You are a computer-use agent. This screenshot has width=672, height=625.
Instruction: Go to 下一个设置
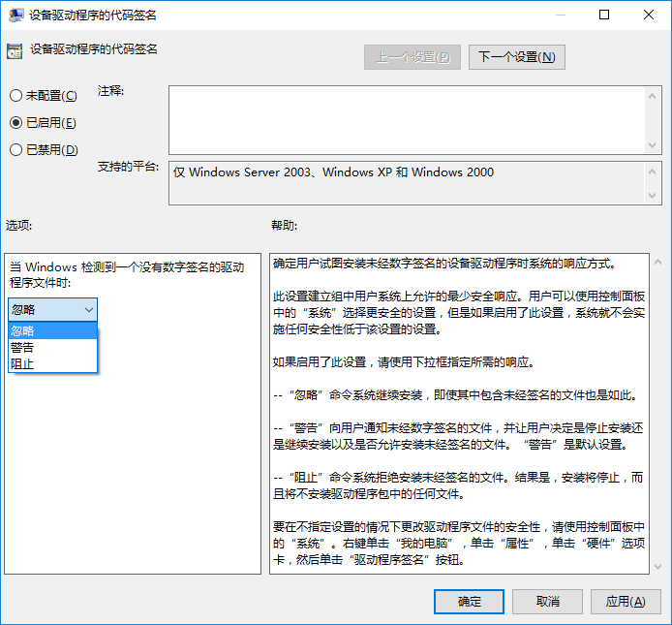click(516, 57)
